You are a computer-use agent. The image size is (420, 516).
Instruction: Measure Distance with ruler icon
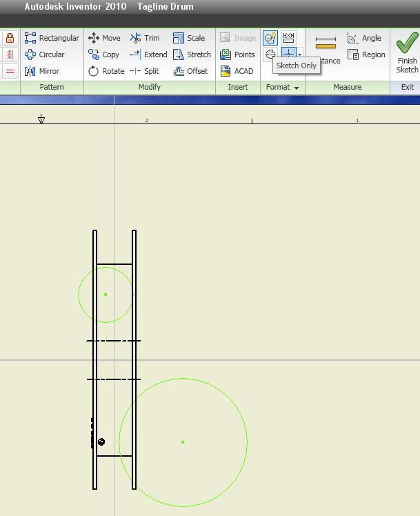pyautogui.click(x=326, y=43)
